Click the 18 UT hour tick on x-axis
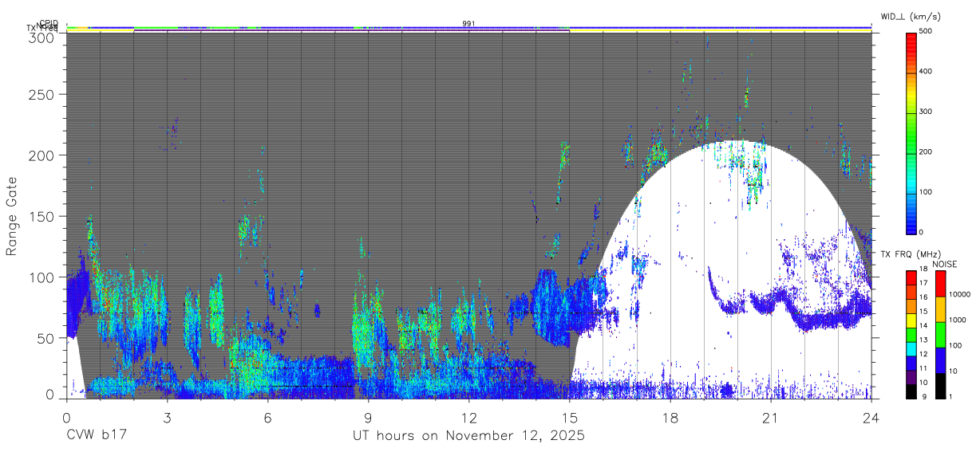 [x=670, y=417]
